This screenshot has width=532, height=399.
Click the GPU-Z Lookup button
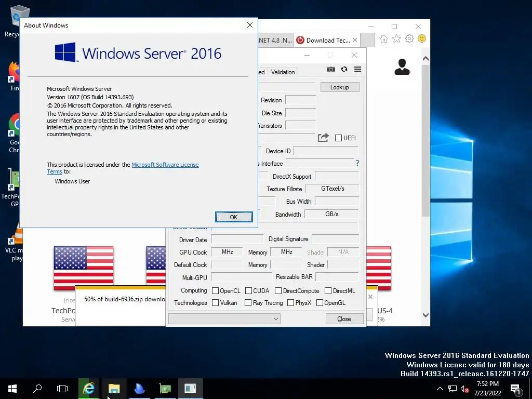pos(340,87)
